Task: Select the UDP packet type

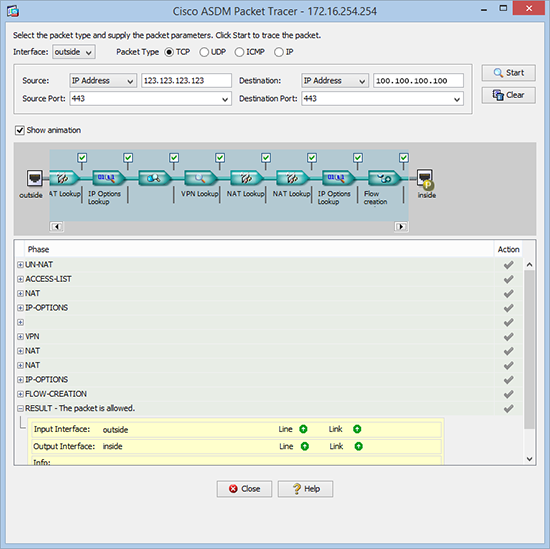Action: 204,52
